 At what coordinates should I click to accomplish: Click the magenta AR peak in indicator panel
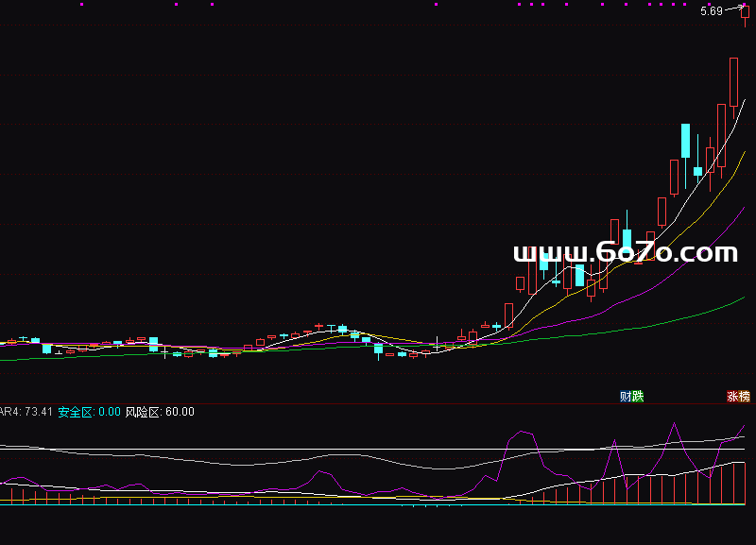coord(674,423)
